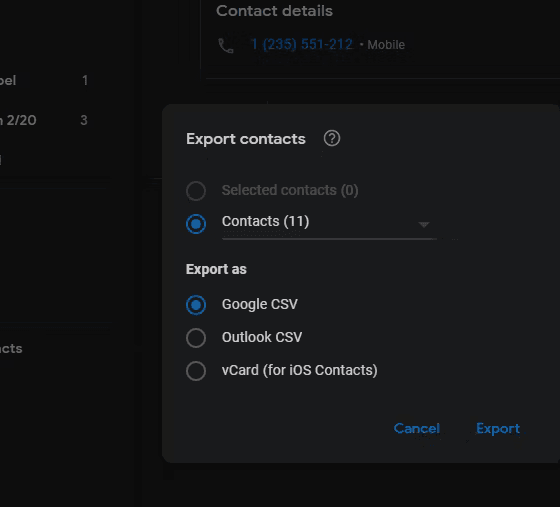
Task: Open the 1 (235) 551-212 phone link
Action: [x=302, y=44]
